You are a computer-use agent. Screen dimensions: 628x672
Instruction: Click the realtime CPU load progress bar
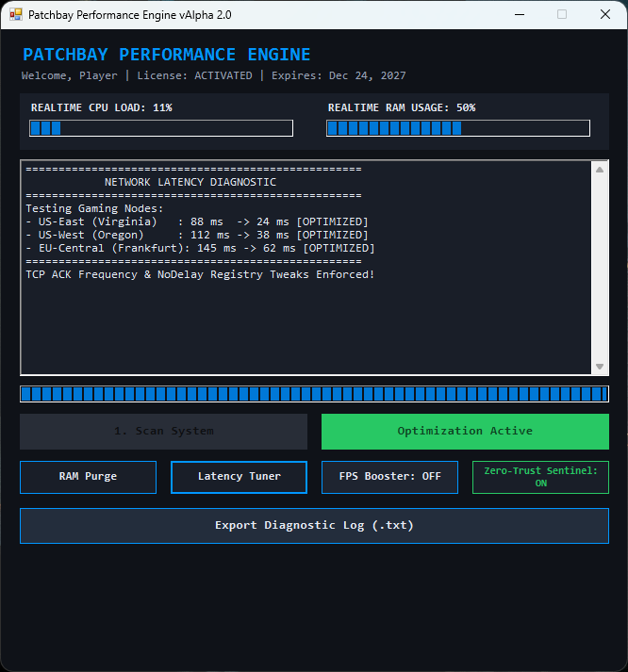pos(161,128)
